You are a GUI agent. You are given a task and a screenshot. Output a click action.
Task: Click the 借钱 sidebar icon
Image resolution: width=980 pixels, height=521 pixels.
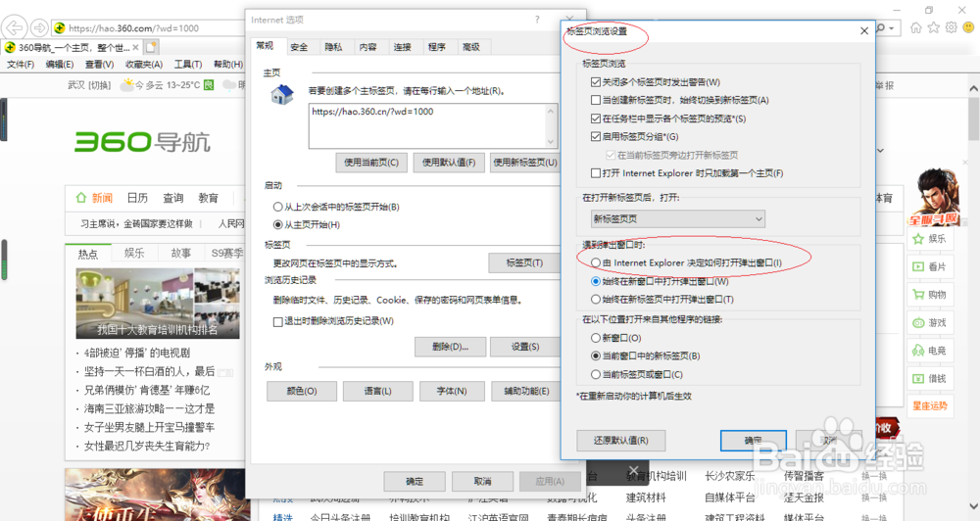(918, 379)
